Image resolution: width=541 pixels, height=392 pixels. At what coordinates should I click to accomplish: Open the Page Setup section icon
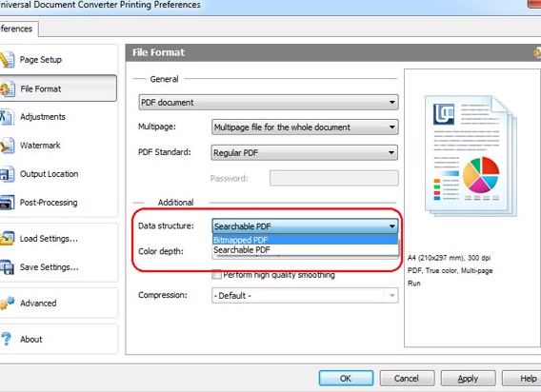pos(7,59)
